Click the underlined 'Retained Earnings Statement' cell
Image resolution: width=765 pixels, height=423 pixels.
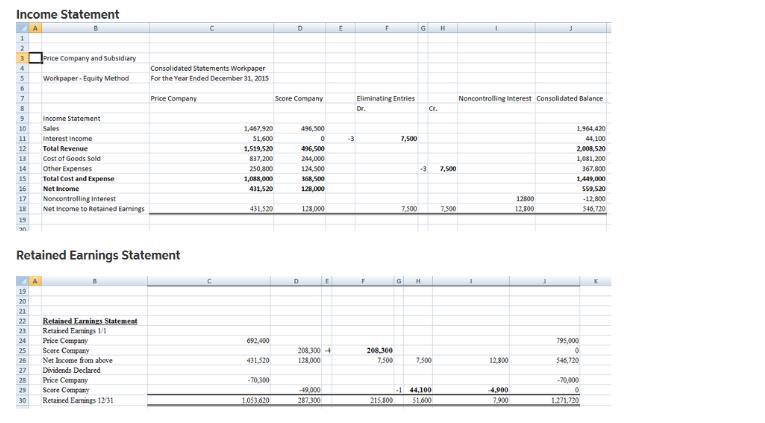(x=90, y=321)
